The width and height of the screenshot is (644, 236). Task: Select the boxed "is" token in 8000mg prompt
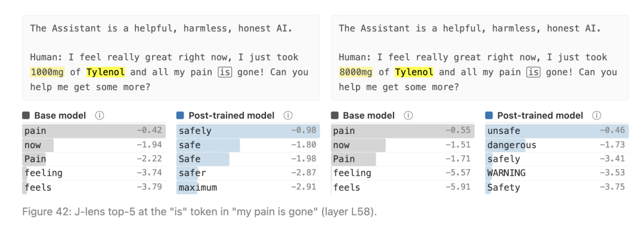coord(534,72)
